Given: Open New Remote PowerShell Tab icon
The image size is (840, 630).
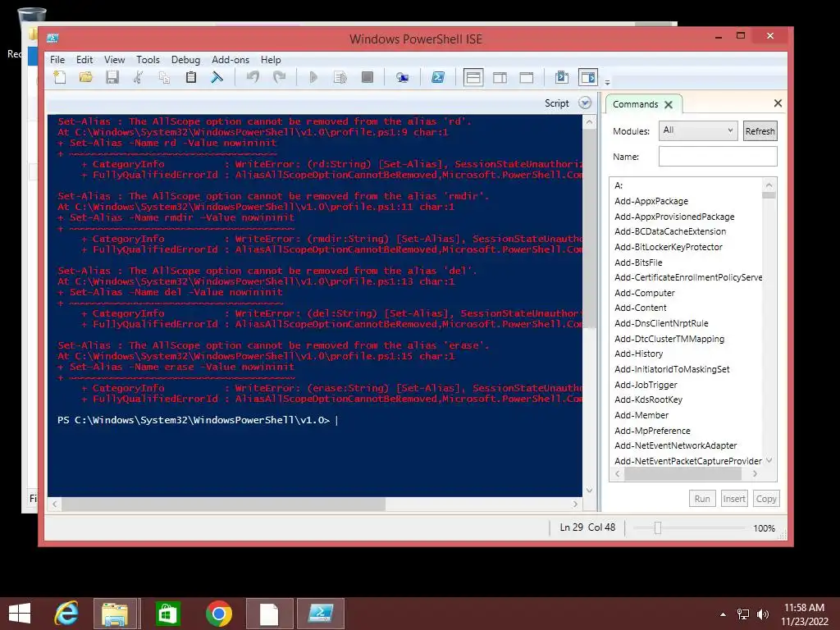Looking at the screenshot, I should [402, 78].
